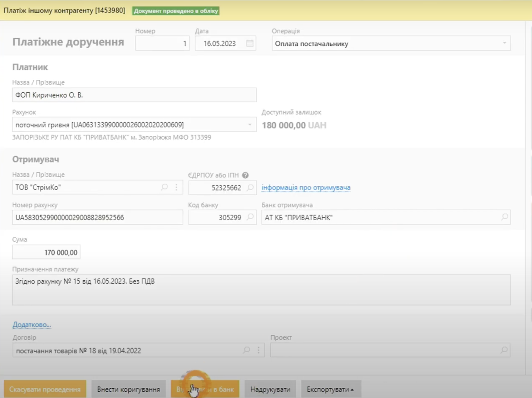Image resolution: width=532 pixels, height=398 pixels.
Task: Click search icon in Договір field
Action: click(x=246, y=350)
